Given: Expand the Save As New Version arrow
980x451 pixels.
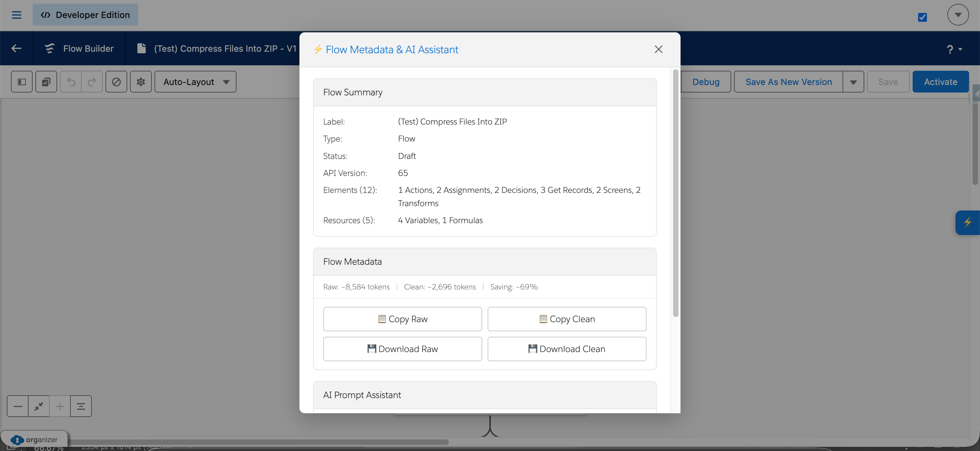Looking at the screenshot, I should pyautogui.click(x=853, y=81).
